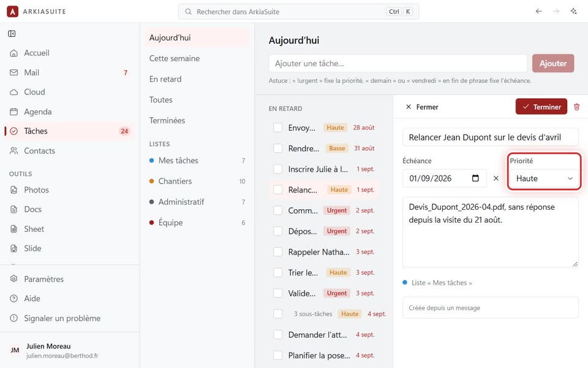
Task: Select the Aujourd'hui view
Action: tap(197, 37)
